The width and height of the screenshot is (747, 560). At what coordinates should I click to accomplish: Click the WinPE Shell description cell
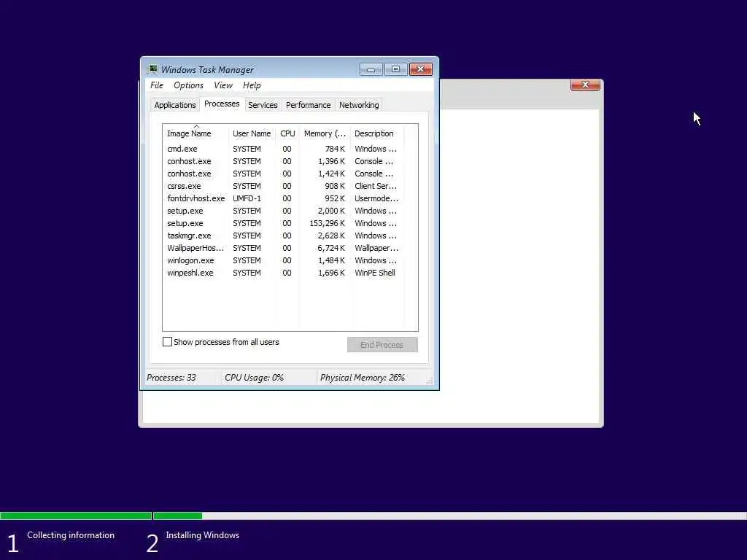(x=375, y=273)
